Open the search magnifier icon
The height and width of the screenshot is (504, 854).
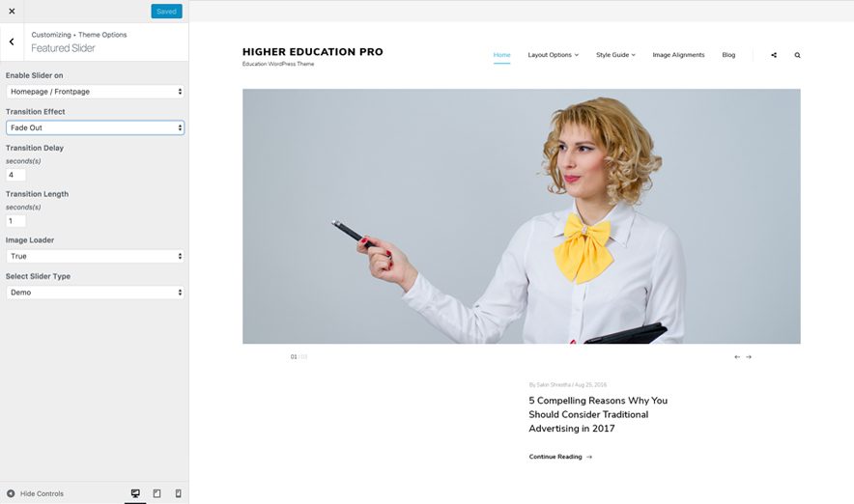[797, 55]
